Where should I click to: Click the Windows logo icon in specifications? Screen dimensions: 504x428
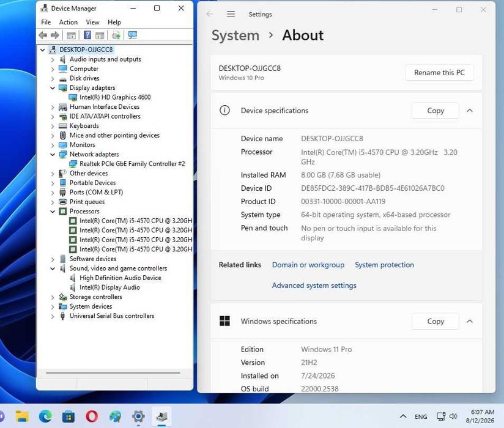224,321
